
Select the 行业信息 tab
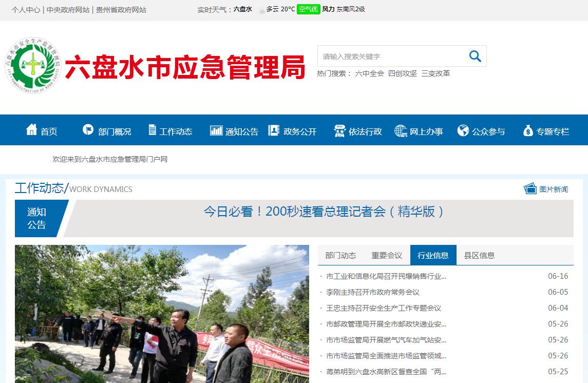coord(433,255)
